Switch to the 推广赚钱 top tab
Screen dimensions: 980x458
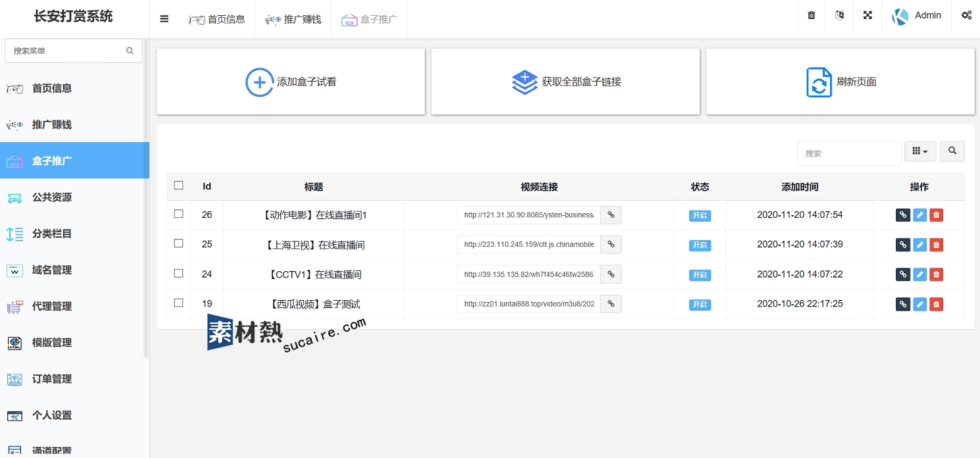[293, 19]
